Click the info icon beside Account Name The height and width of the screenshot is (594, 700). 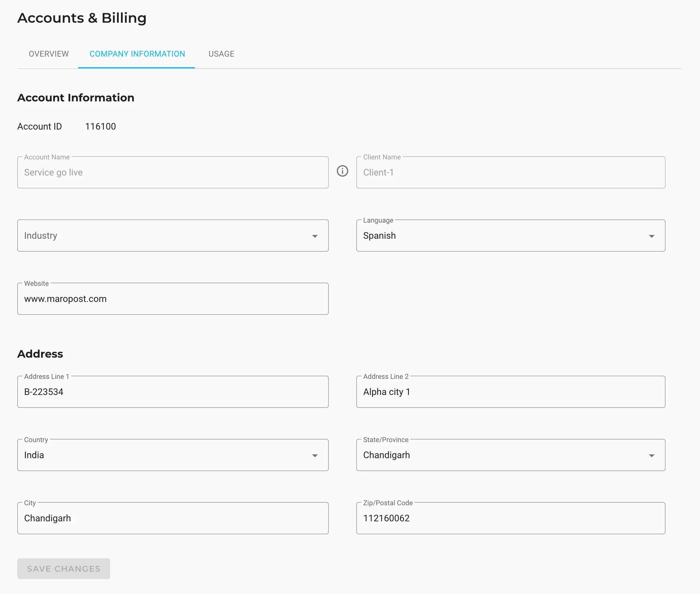[342, 171]
